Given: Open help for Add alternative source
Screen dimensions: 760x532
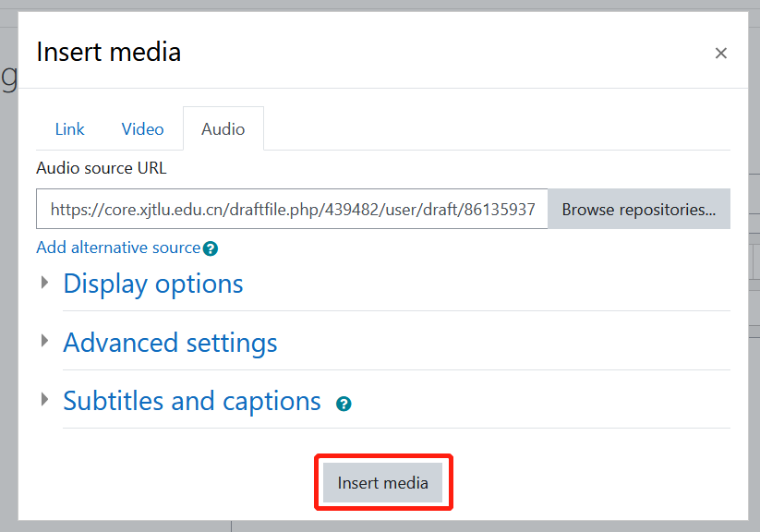Looking at the screenshot, I should point(211,248).
